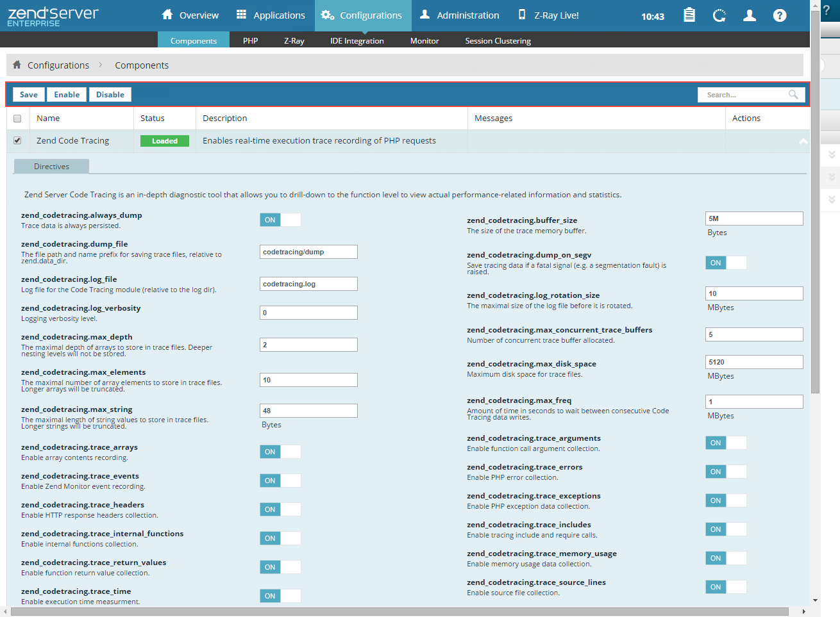Click the clipboard notifications icon
The width and height of the screenshot is (840, 617).
tap(689, 15)
